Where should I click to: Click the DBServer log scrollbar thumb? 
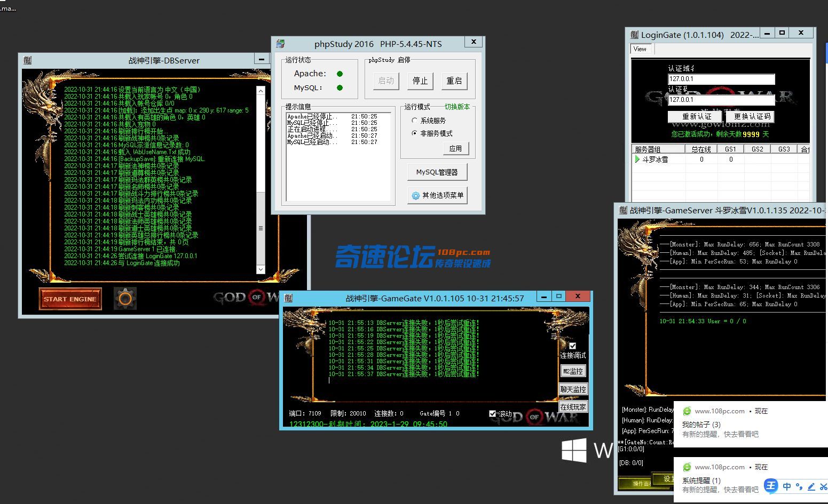click(x=261, y=228)
